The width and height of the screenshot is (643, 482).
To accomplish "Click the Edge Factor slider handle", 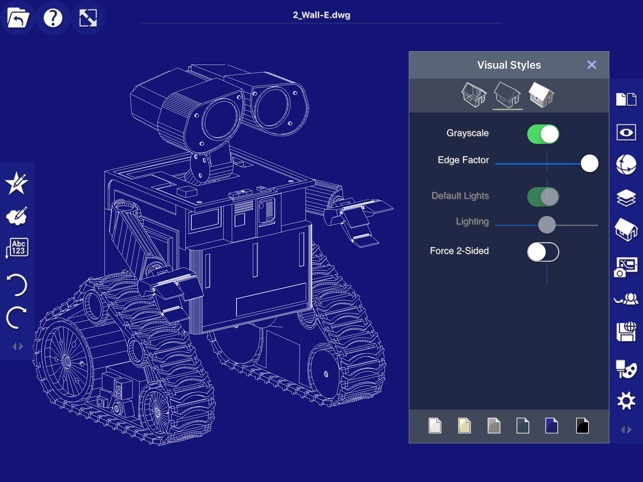I will 589,163.
